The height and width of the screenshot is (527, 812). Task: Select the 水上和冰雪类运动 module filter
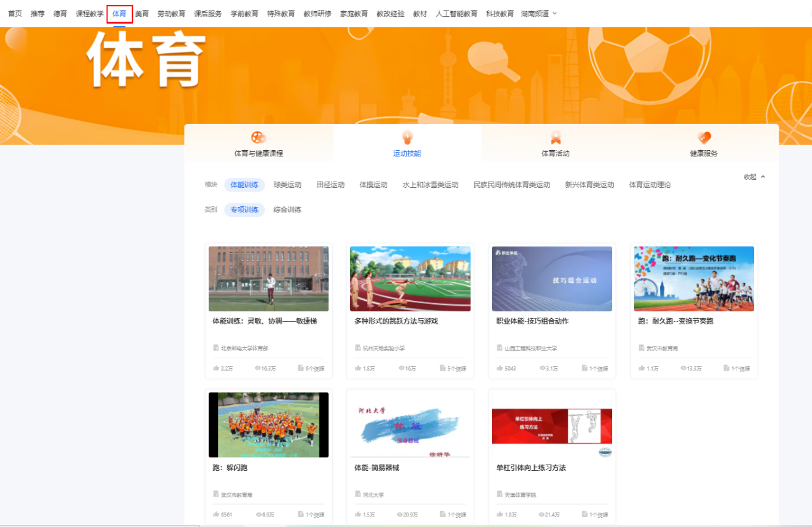430,185
